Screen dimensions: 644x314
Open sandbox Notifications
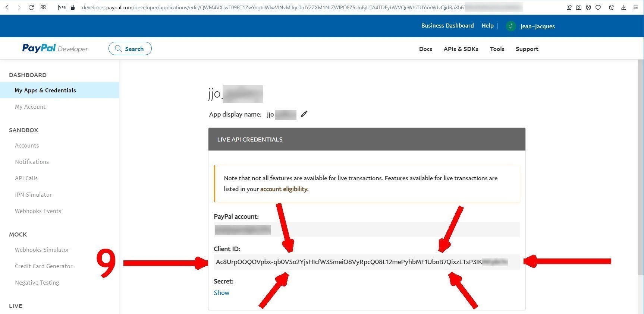pos(32,162)
